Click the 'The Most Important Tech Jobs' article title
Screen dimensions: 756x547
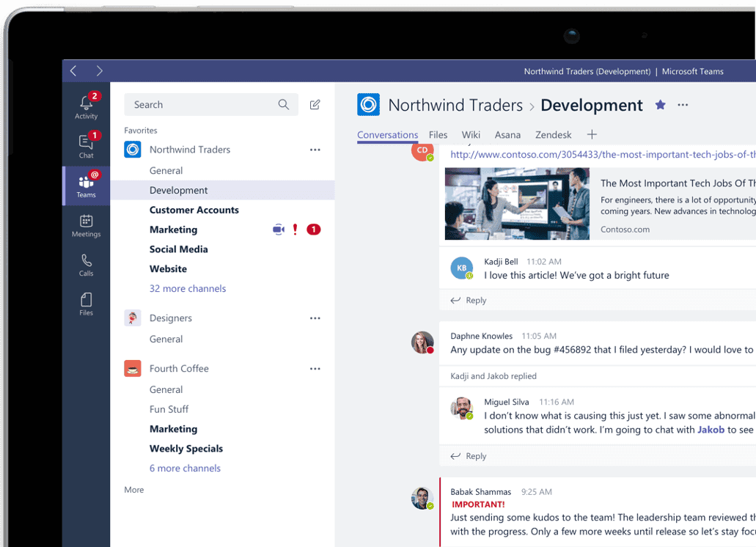coord(678,183)
